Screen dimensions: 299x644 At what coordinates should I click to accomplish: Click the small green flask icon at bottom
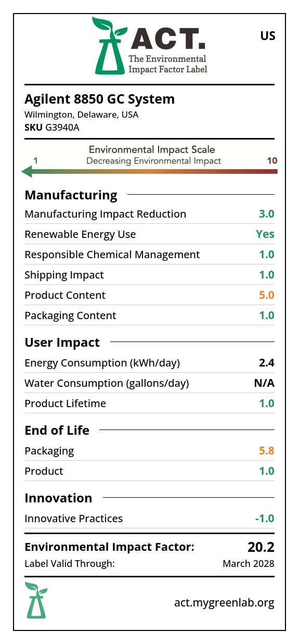point(36,600)
